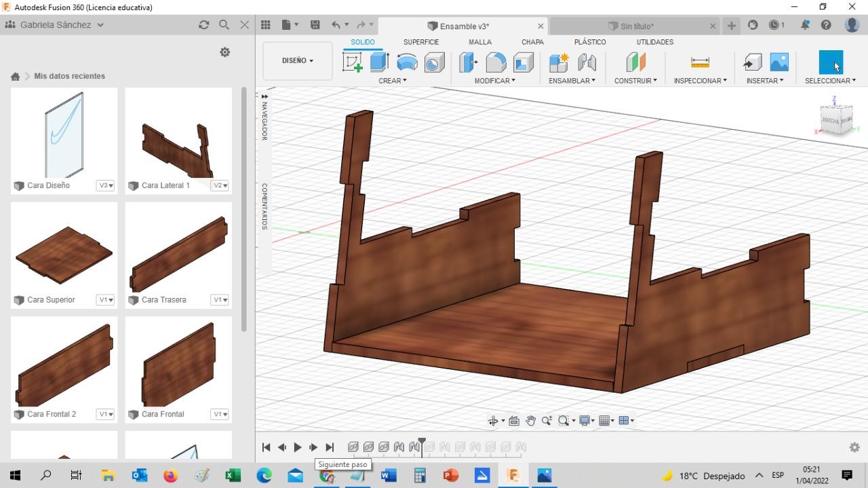Image resolution: width=868 pixels, height=488 pixels.
Task: Expand the MODIFICAR menu
Action: coord(494,81)
